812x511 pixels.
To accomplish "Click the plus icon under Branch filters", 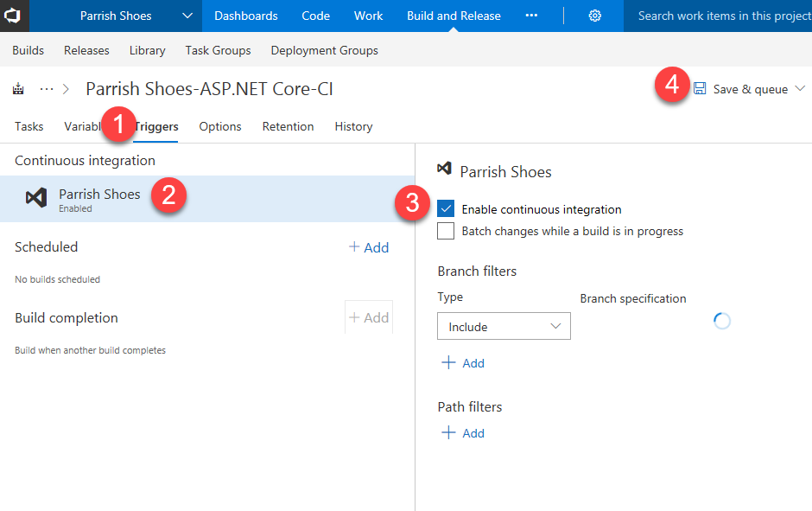I will (x=448, y=363).
